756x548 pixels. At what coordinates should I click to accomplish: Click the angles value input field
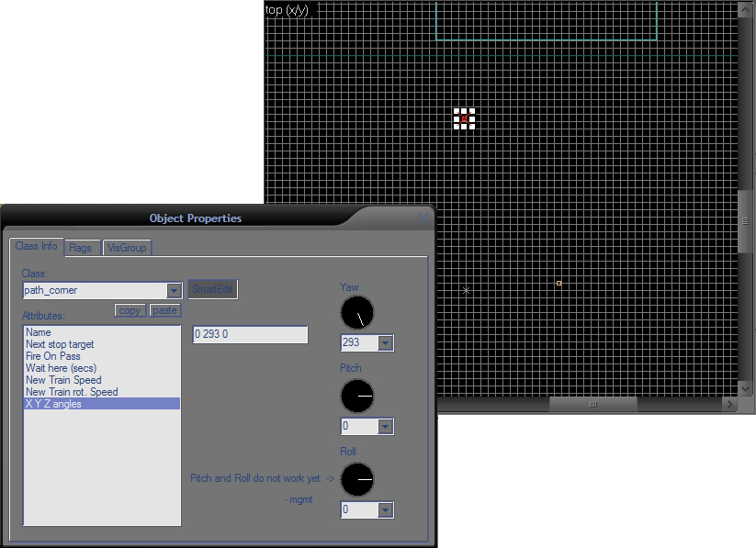click(250, 335)
